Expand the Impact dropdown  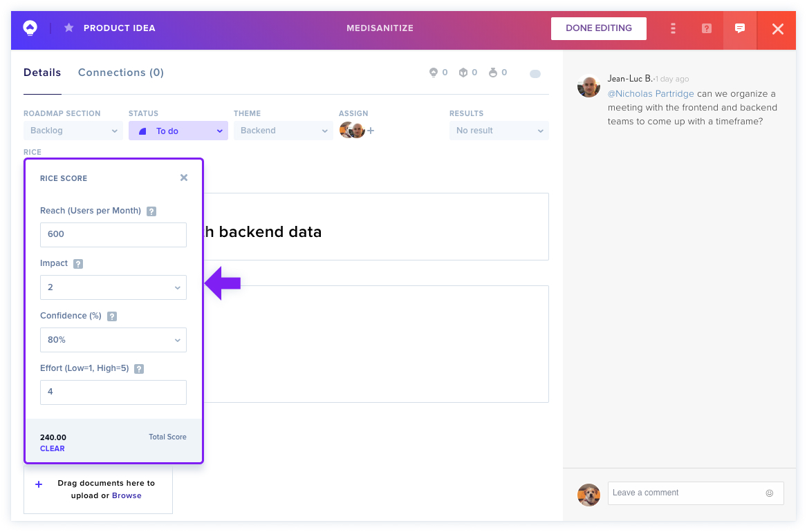coord(113,287)
